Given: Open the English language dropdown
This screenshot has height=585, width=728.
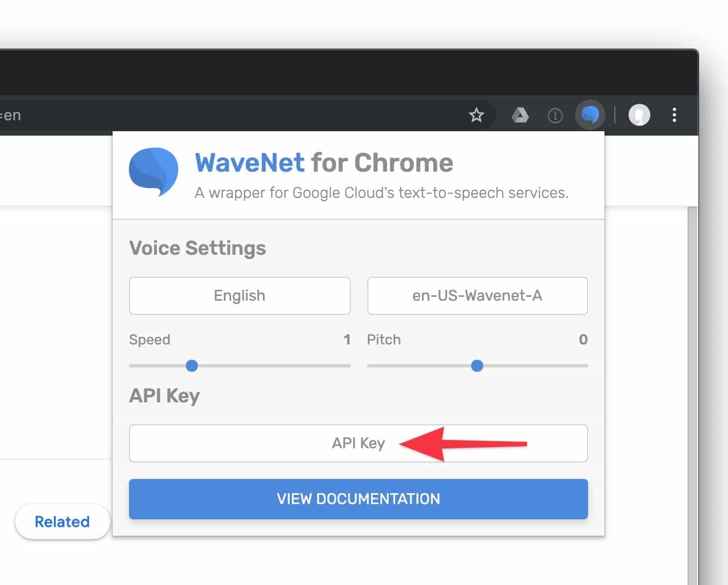Looking at the screenshot, I should 239,296.
